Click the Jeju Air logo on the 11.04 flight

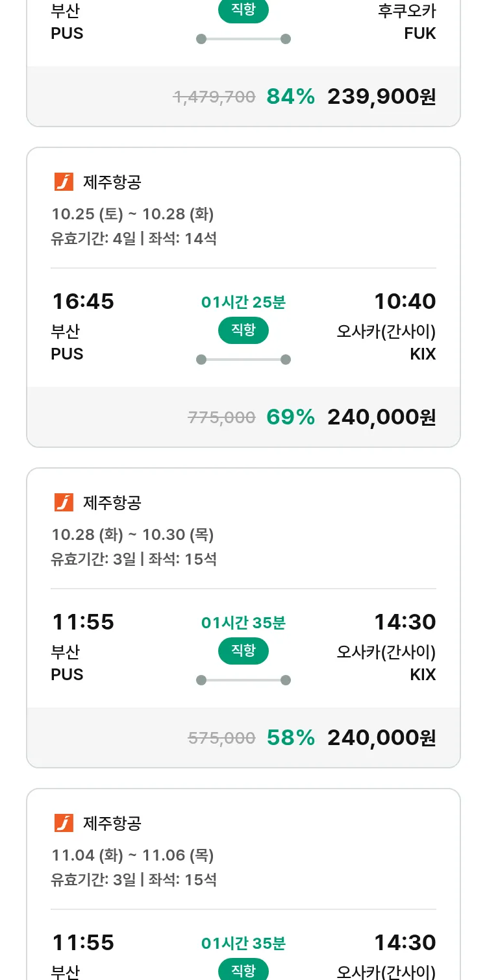coord(64,823)
